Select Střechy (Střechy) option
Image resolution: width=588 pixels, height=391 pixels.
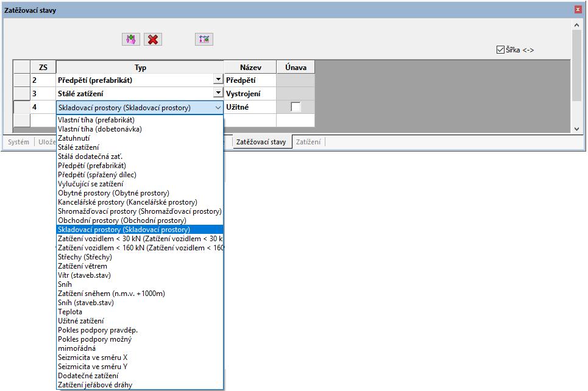(x=140, y=257)
